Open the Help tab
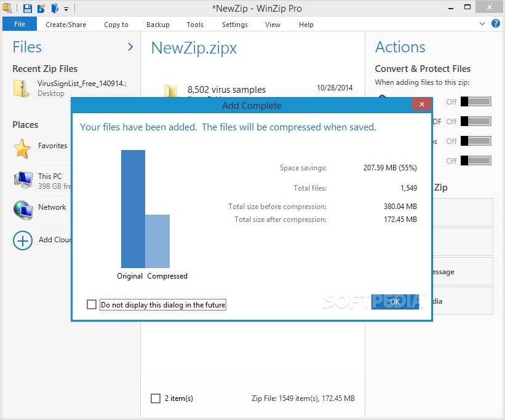 click(306, 25)
